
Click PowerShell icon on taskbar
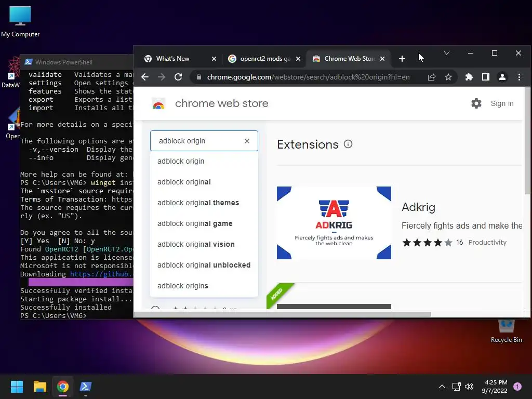click(x=86, y=387)
